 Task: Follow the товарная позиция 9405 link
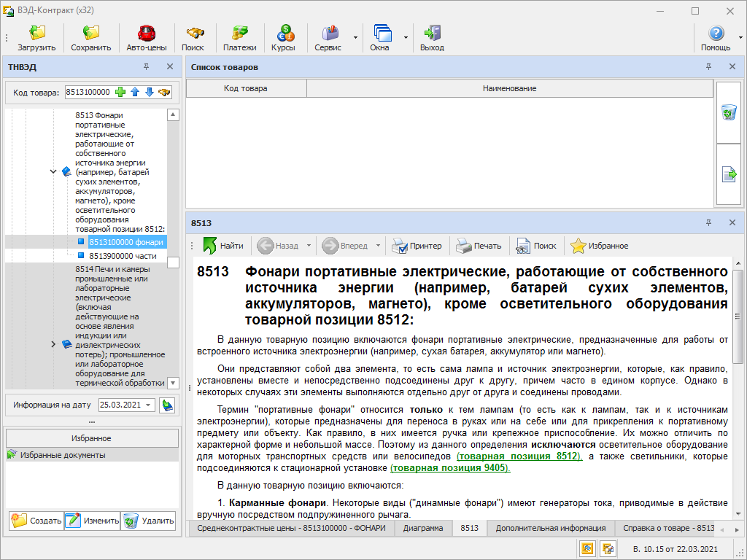click(450, 468)
